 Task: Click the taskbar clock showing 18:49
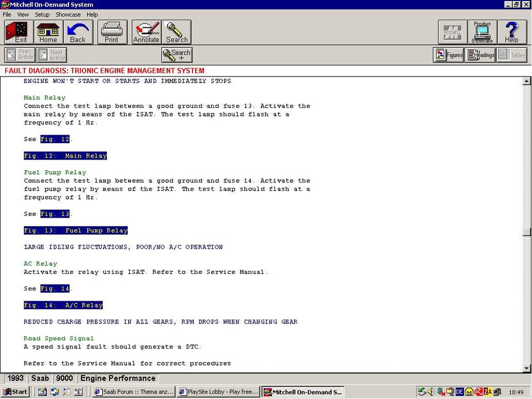coord(516,392)
